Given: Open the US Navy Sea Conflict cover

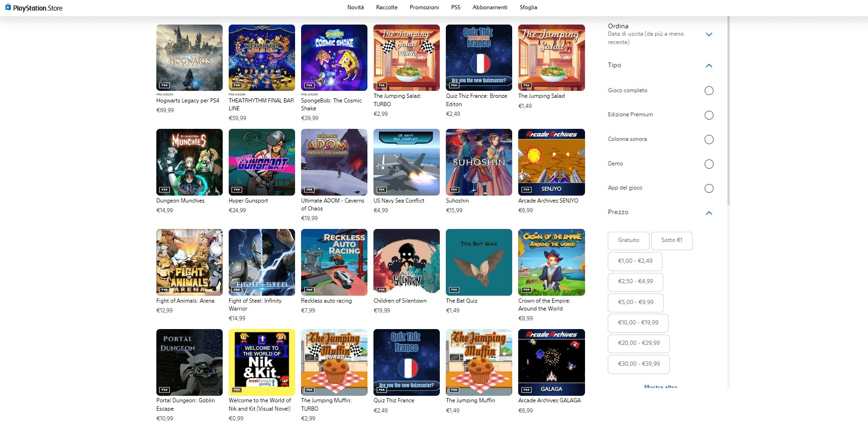Looking at the screenshot, I should [406, 162].
